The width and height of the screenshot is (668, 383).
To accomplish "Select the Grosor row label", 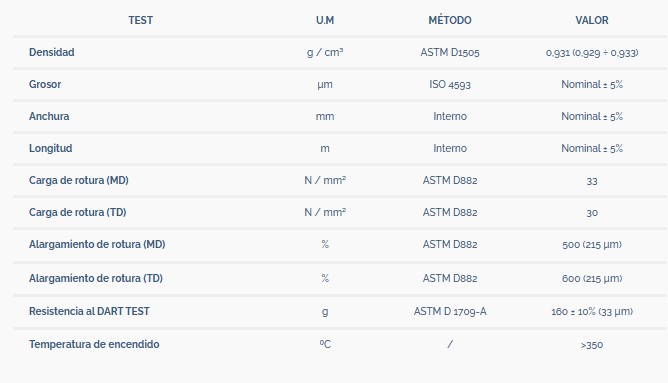I will click(45, 84).
